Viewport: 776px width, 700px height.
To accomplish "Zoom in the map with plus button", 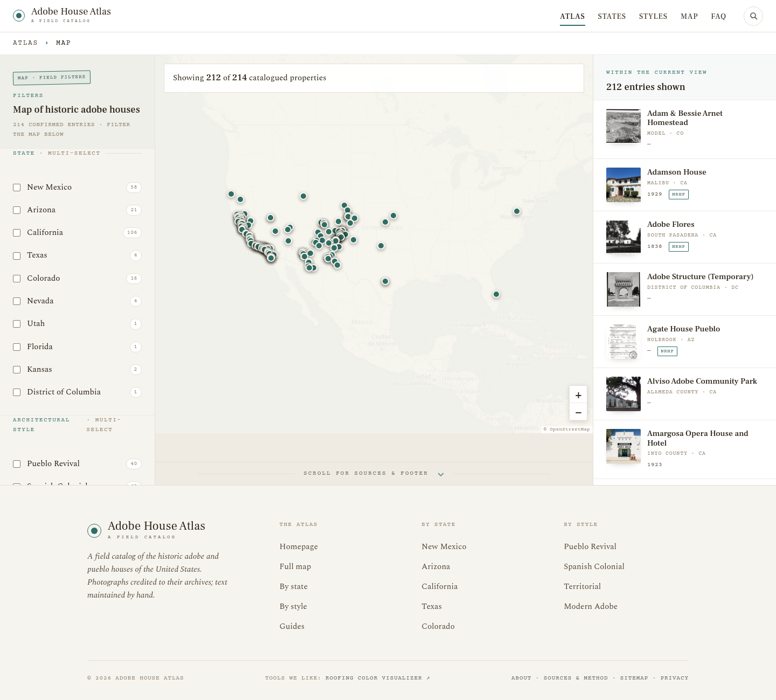I will [x=578, y=395].
